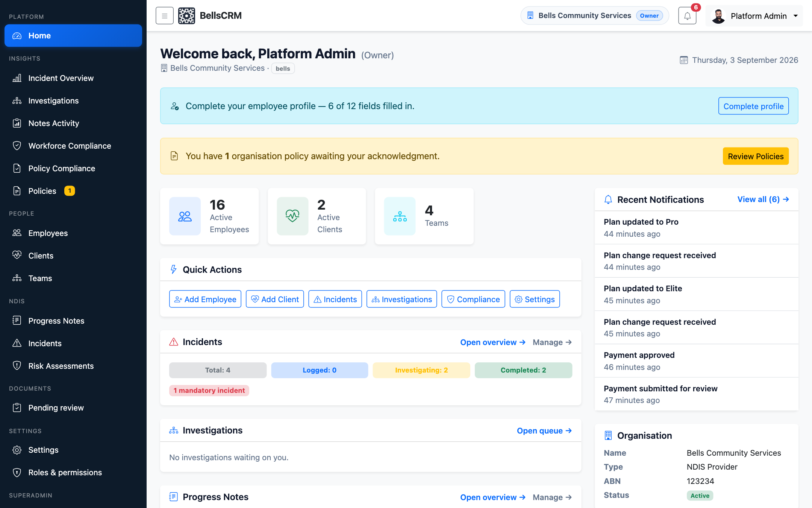Click the Clients heartbeat icon in sidebar
Image resolution: width=812 pixels, height=508 pixels.
(17, 255)
